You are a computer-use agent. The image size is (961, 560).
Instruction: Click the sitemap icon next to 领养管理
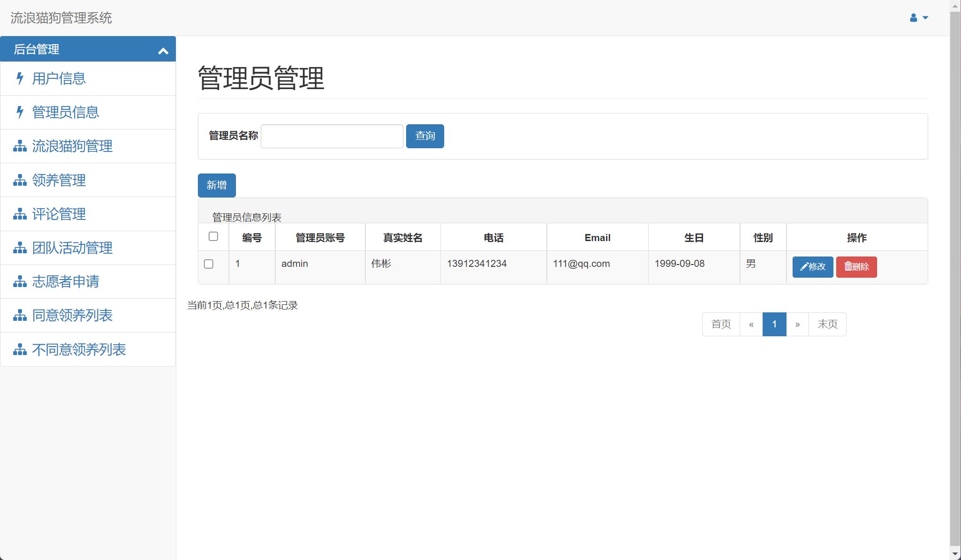click(x=19, y=180)
